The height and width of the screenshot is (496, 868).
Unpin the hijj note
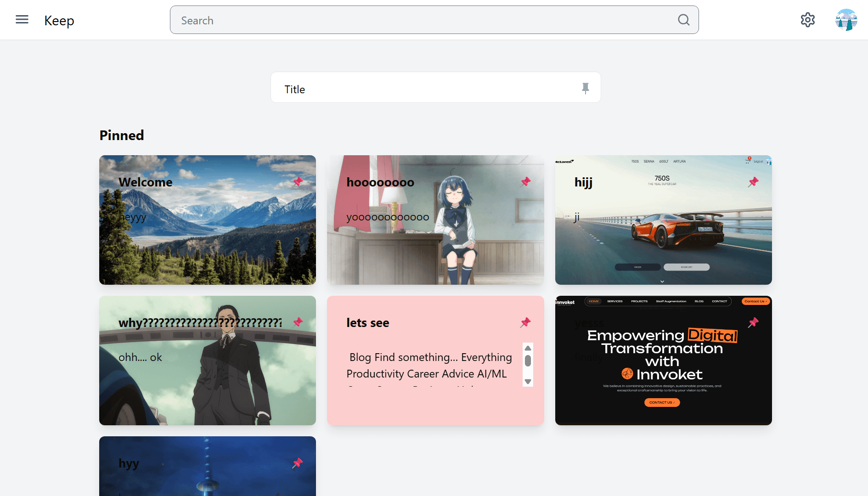point(754,182)
